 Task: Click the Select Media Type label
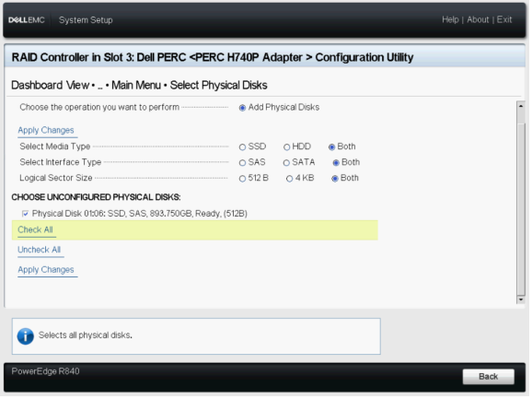coord(55,147)
